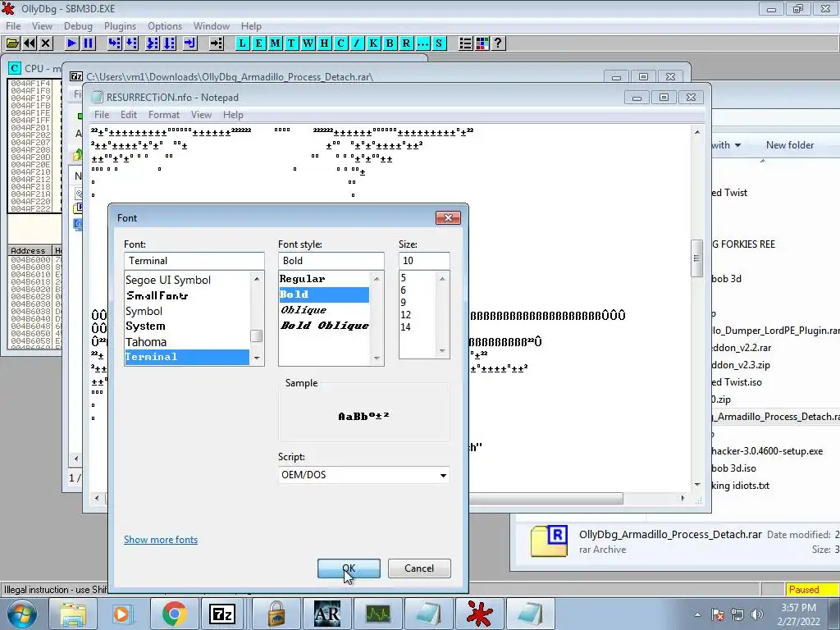Open a file with OllyDbg's folder icon
The height and width of the screenshot is (630, 840).
[x=12, y=43]
